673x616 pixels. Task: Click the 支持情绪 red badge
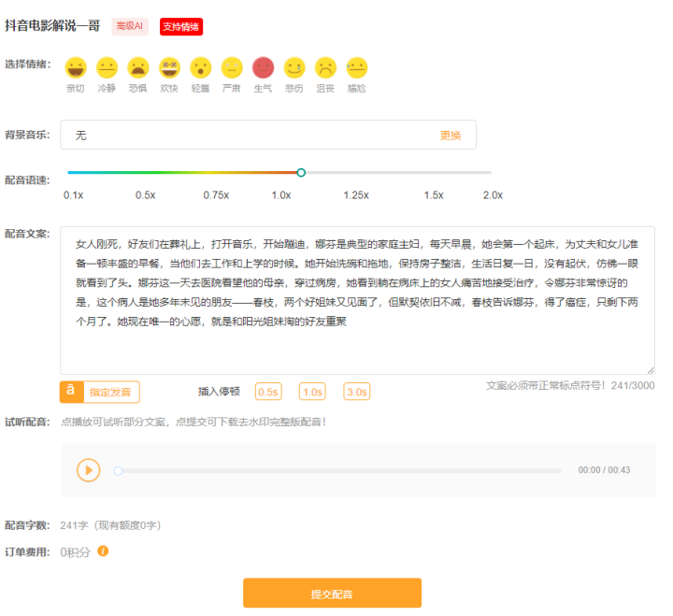click(181, 26)
